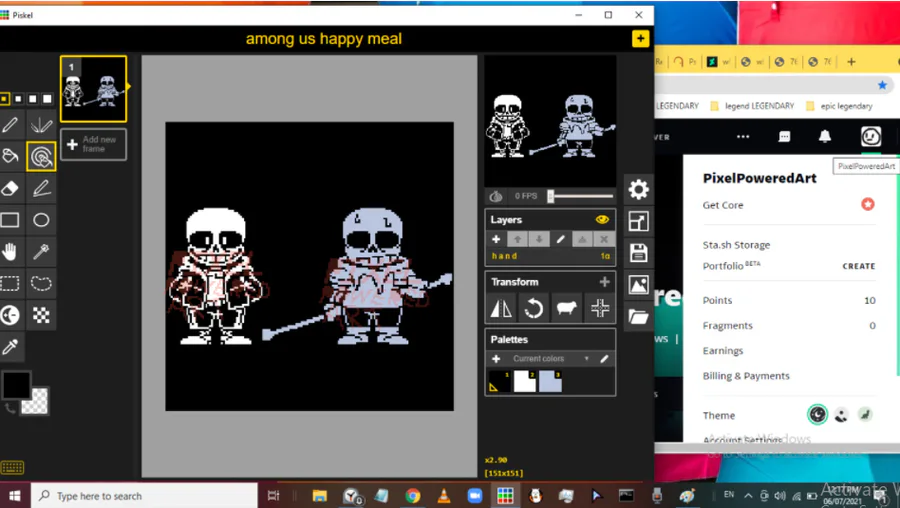This screenshot has height=508, width=900.
Task: Open the Import folder panel
Action: coord(638,316)
